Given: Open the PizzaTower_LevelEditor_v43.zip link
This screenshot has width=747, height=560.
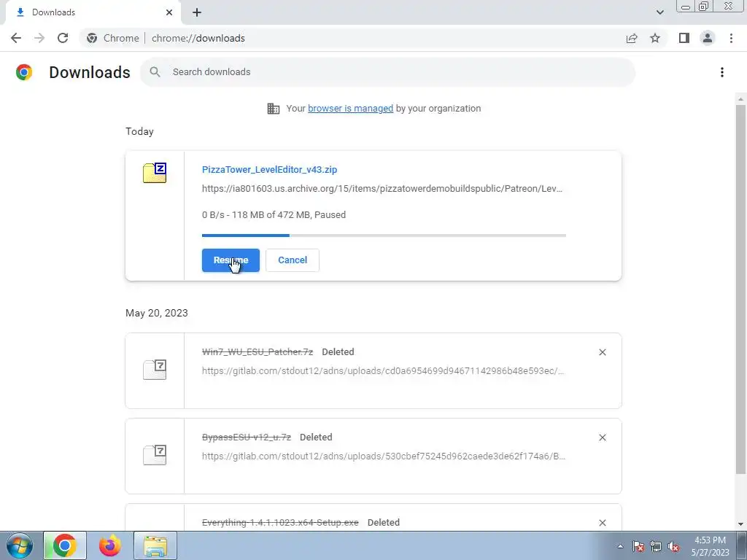Looking at the screenshot, I should click(270, 169).
